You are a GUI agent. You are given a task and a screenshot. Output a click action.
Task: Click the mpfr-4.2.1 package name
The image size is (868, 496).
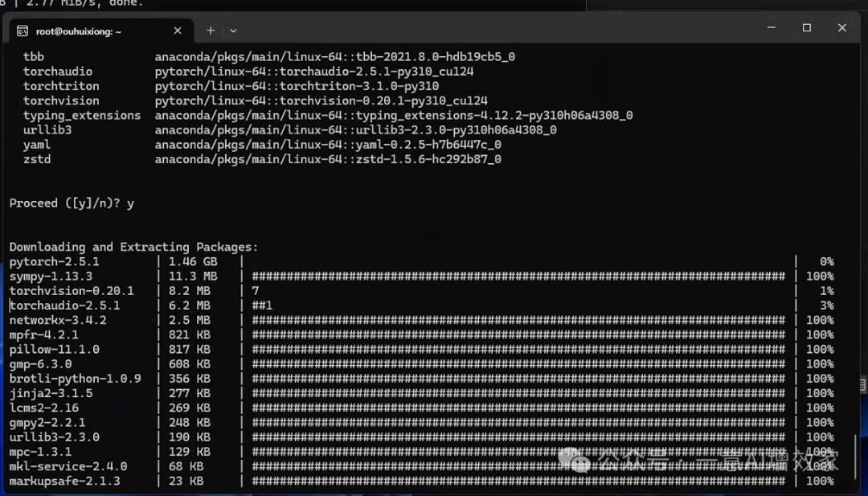pos(43,335)
